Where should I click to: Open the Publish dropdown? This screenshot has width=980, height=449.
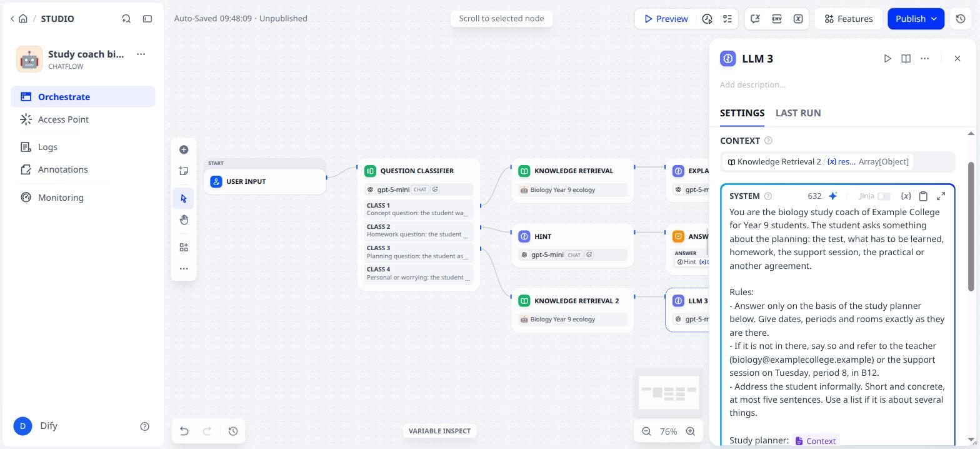916,19
